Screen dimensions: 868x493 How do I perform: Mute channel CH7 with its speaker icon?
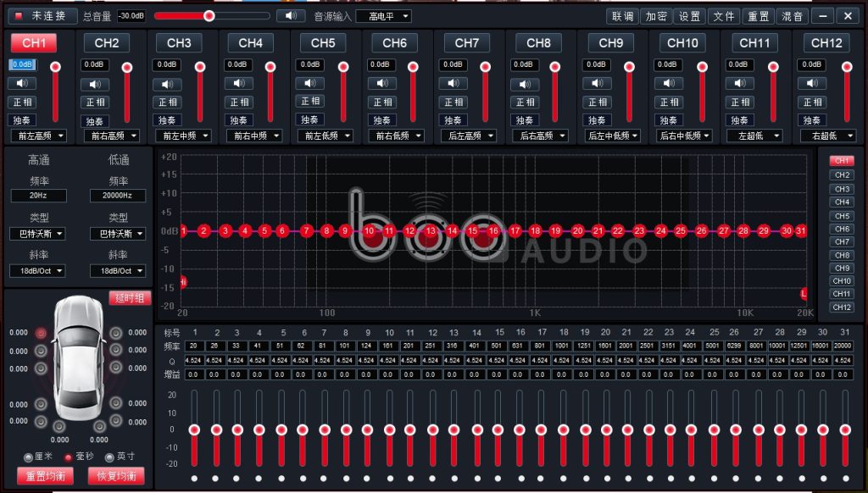(x=453, y=84)
